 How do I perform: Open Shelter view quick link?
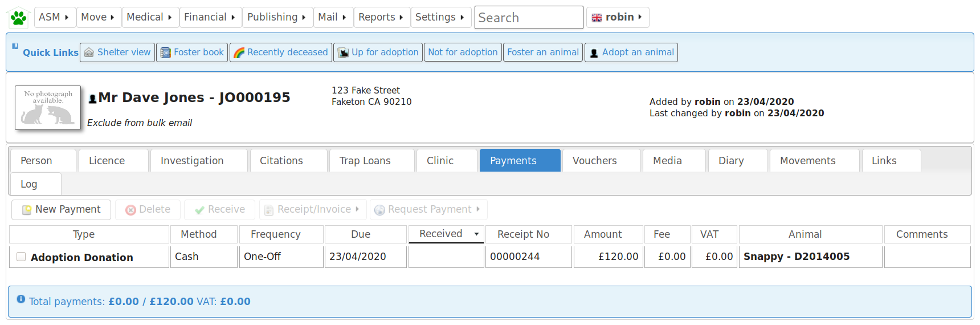pos(117,52)
